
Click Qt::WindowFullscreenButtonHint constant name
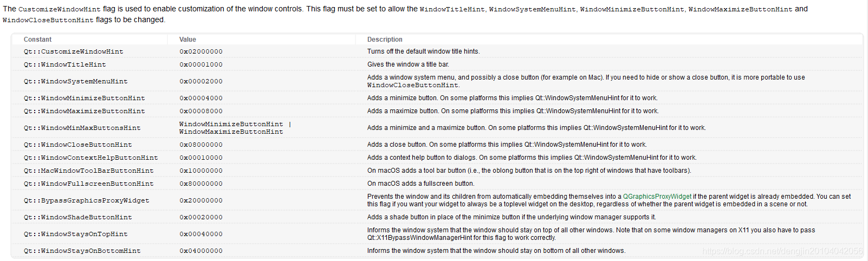[89, 184]
